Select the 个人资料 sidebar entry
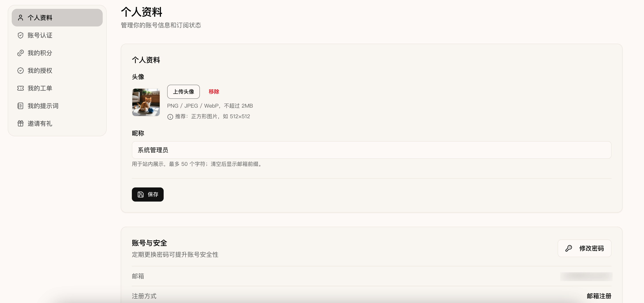Image resolution: width=644 pixels, height=303 pixels. coord(57,18)
